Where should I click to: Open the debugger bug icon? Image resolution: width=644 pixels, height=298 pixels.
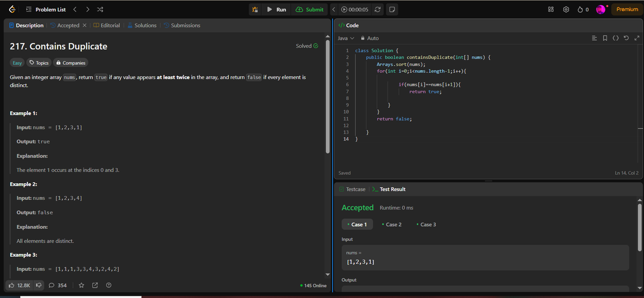pyautogui.click(x=256, y=10)
